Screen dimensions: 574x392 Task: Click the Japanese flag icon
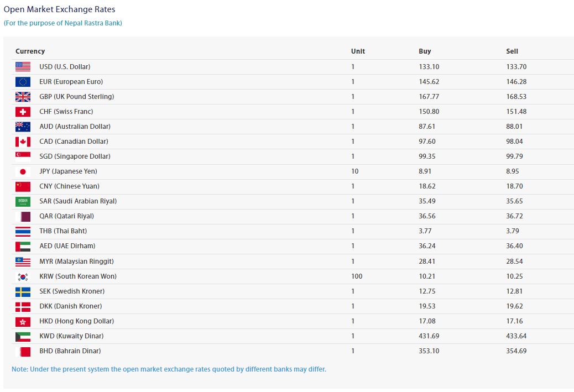pos(23,171)
